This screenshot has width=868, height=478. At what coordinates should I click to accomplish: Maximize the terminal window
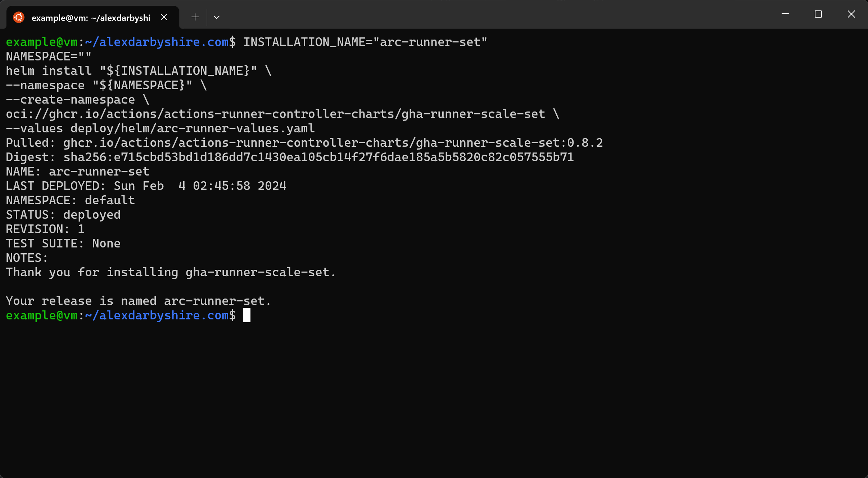[x=818, y=14]
